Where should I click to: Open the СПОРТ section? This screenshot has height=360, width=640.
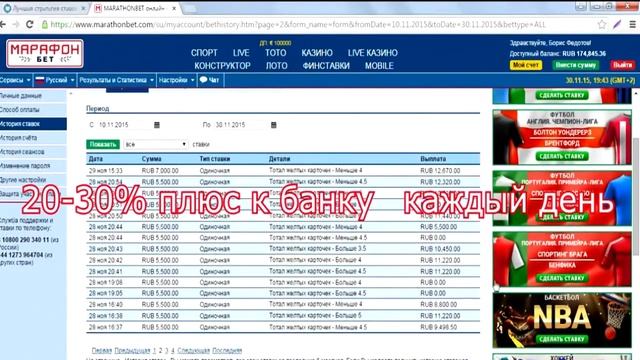204,53
